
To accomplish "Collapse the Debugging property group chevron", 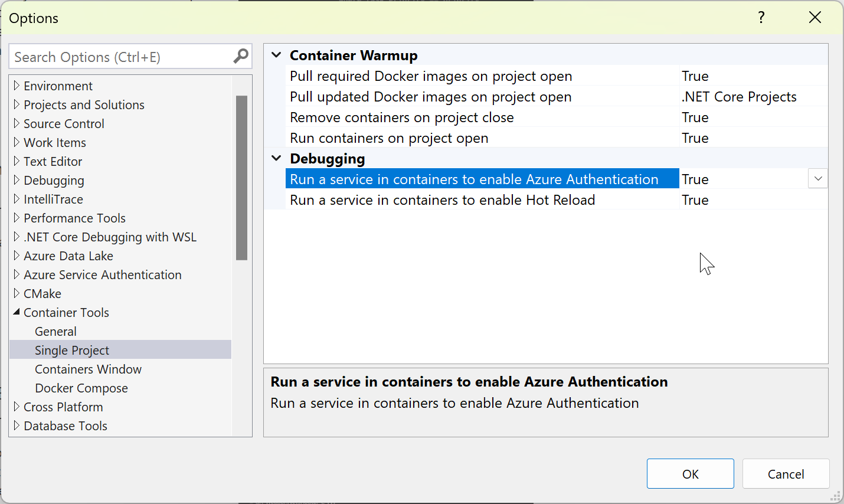I will click(x=276, y=158).
